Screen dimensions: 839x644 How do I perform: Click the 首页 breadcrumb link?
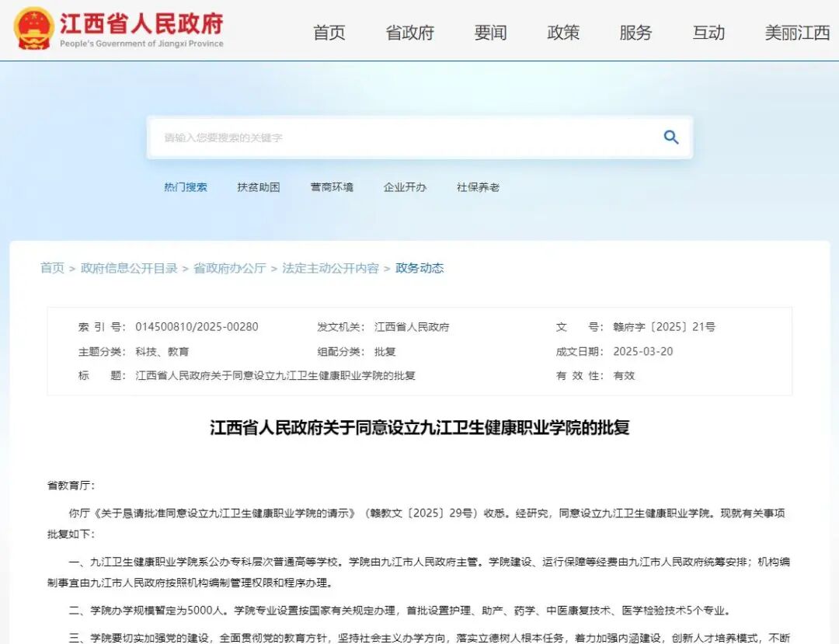pyautogui.click(x=53, y=268)
